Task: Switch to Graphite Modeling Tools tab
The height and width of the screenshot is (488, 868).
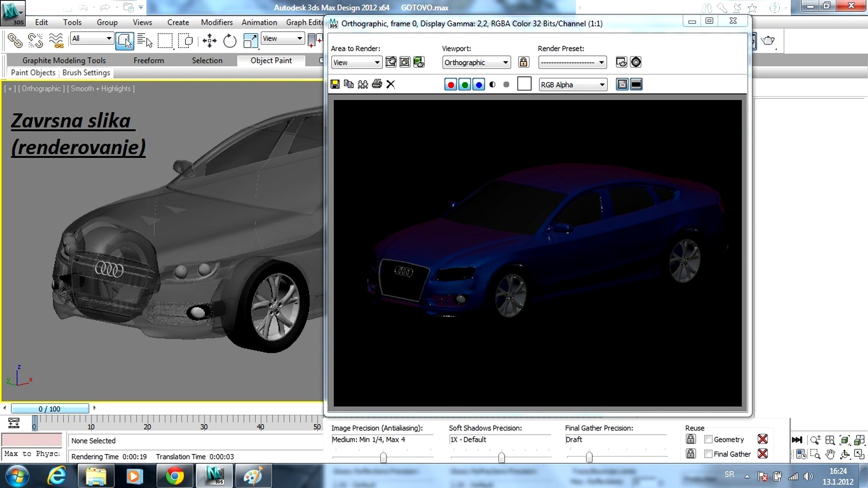Action: point(64,60)
